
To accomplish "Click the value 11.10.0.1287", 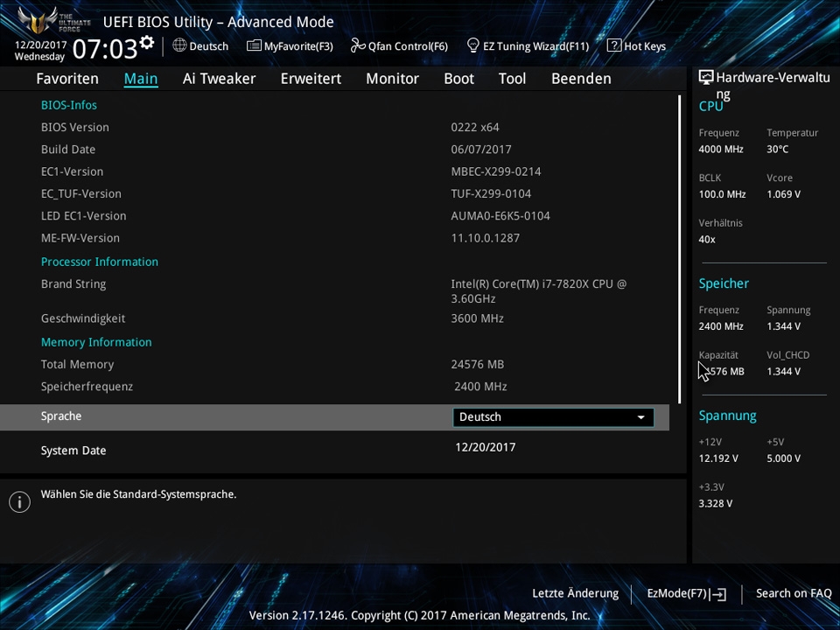I will click(486, 238).
